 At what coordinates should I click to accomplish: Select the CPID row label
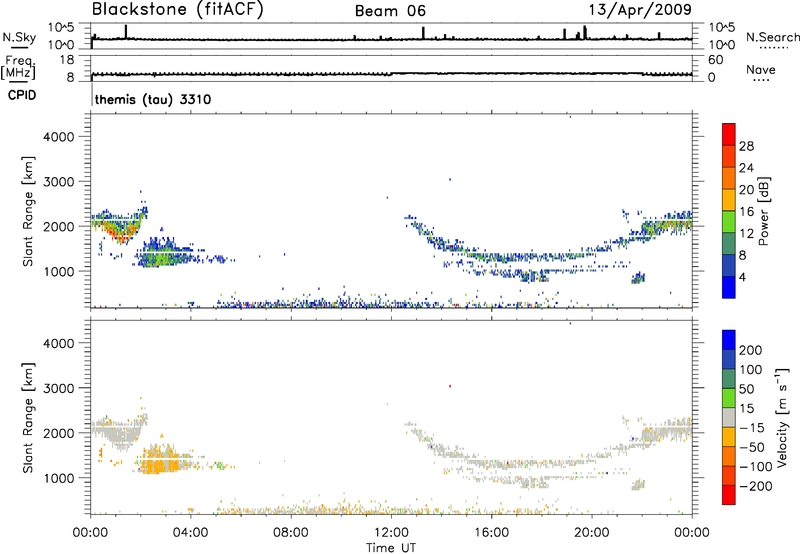click(22, 95)
